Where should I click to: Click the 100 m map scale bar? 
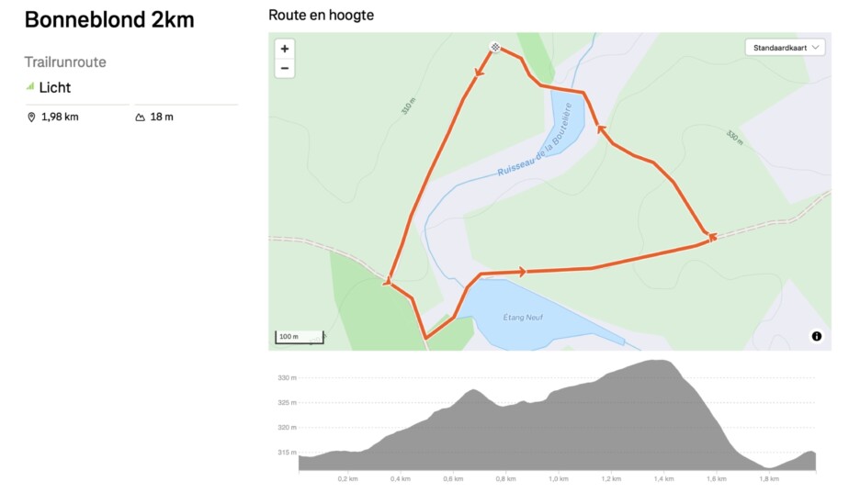coord(300,337)
